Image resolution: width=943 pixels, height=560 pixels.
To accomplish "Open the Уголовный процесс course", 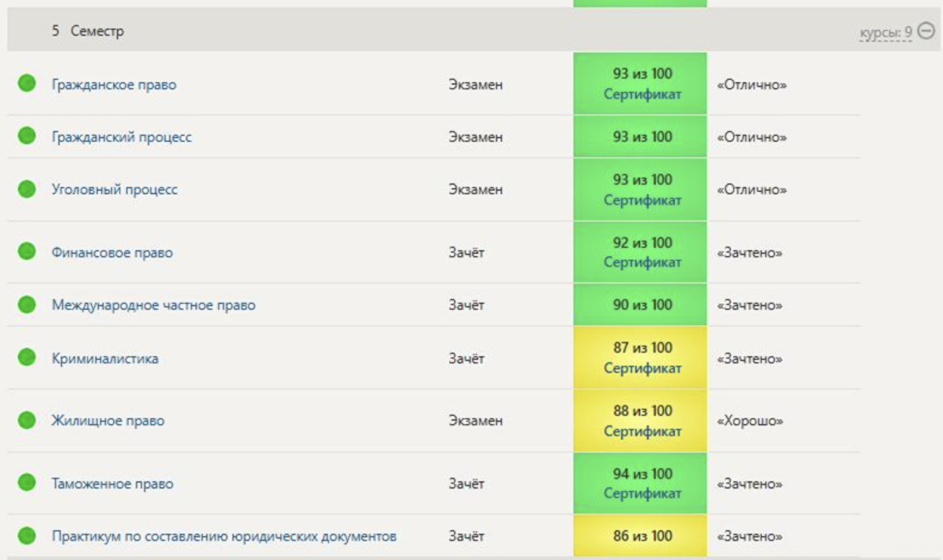I will pos(114,189).
